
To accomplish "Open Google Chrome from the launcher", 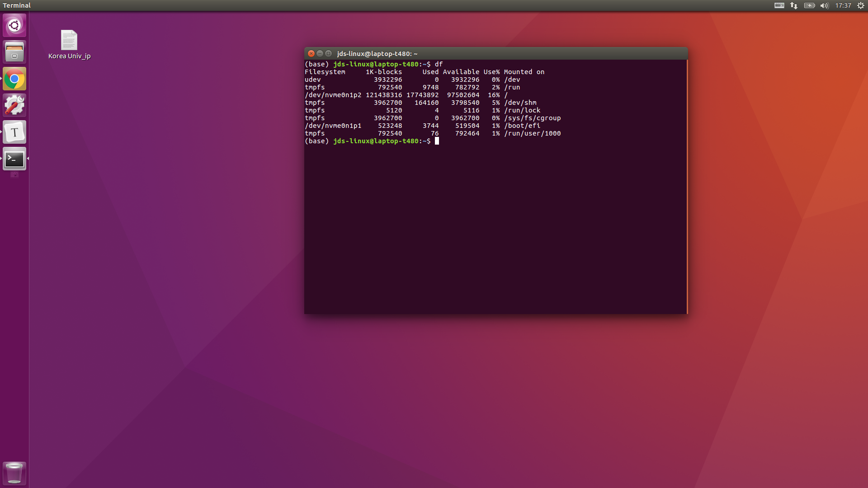I will pyautogui.click(x=14, y=79).
